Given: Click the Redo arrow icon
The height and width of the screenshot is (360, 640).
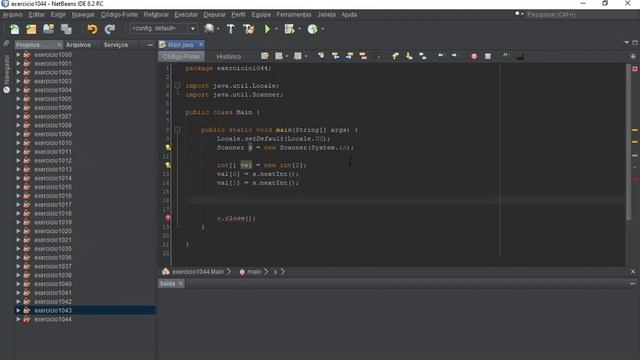Looking at the screenshot, I should tap(110, 29).
